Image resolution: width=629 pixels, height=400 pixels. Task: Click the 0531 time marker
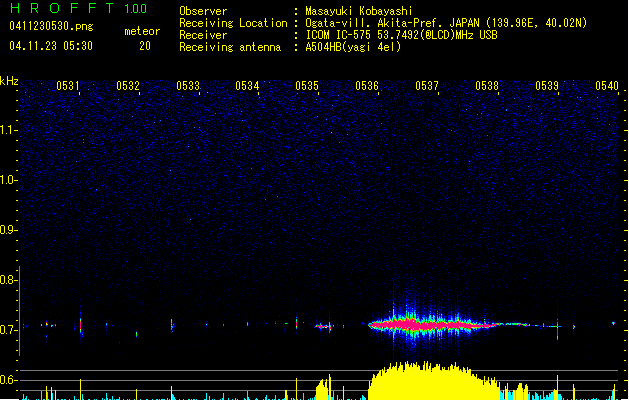point(68,86)
